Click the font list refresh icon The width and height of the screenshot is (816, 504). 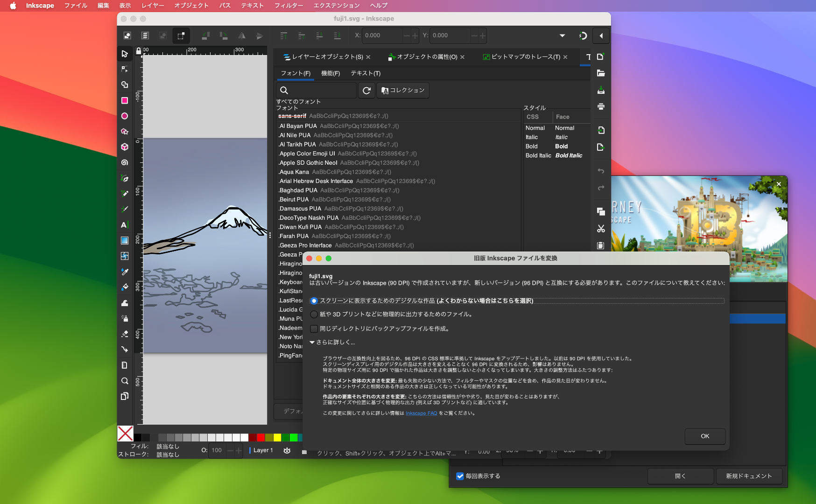pyautogui.click(x=366, y=91)
